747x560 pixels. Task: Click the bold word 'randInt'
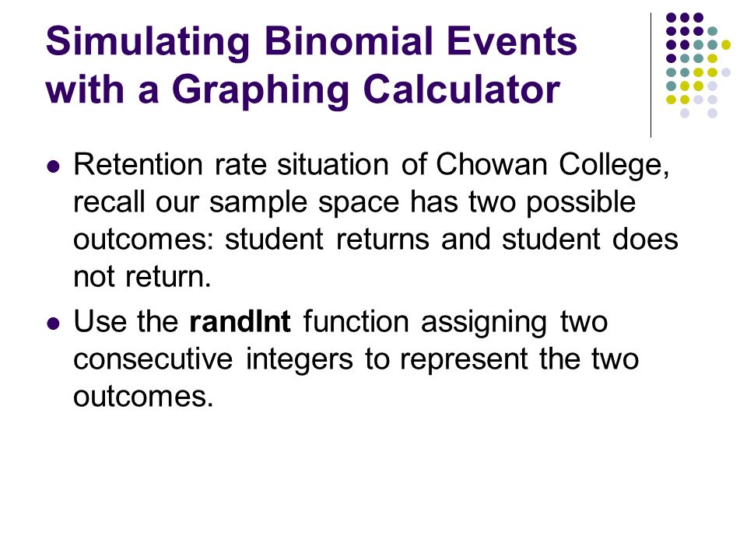click(240, 321)
